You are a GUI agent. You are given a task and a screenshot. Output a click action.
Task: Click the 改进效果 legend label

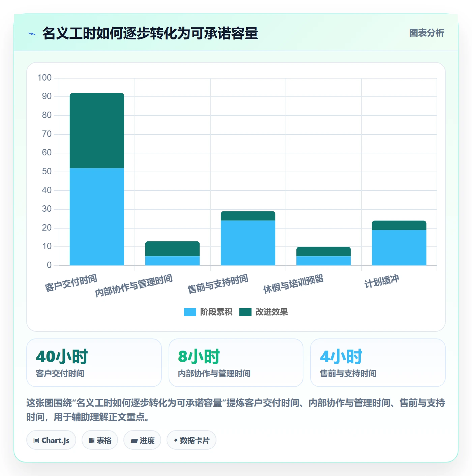coord(271,312)
